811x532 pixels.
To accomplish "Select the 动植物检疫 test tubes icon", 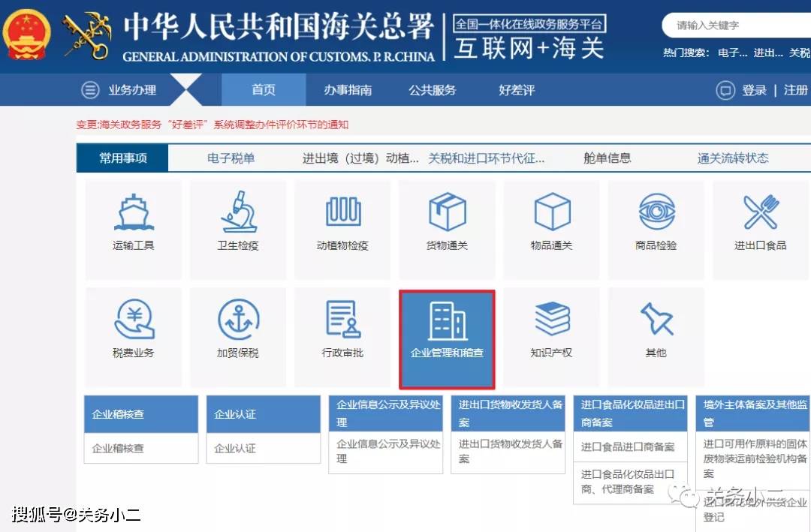I will click(x=343, y=211).
